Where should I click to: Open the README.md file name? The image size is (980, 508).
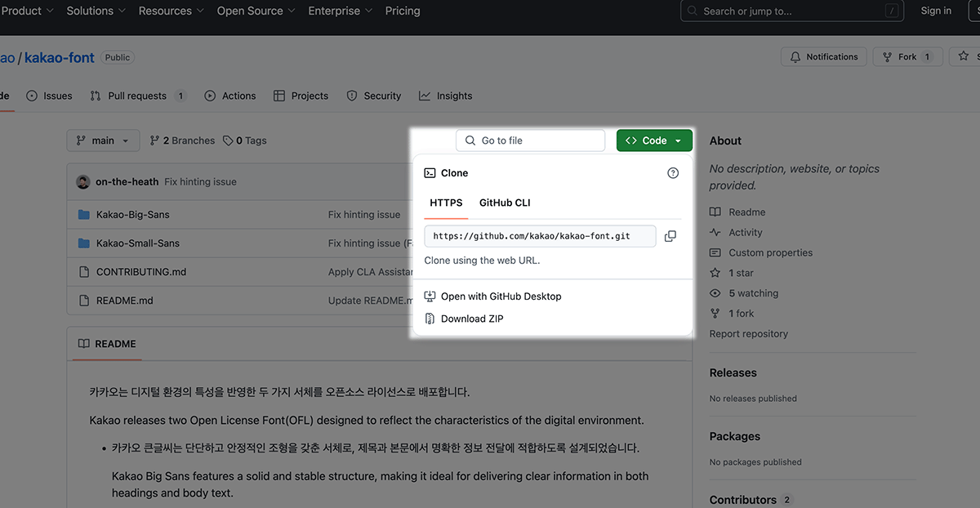[x=125, y=301]
